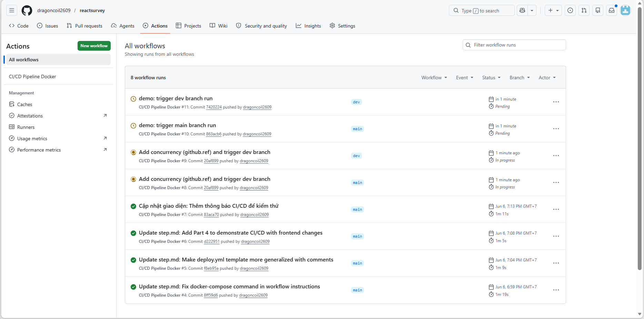Open Performance metrics link
644x319 pixels.
[58, 150]
